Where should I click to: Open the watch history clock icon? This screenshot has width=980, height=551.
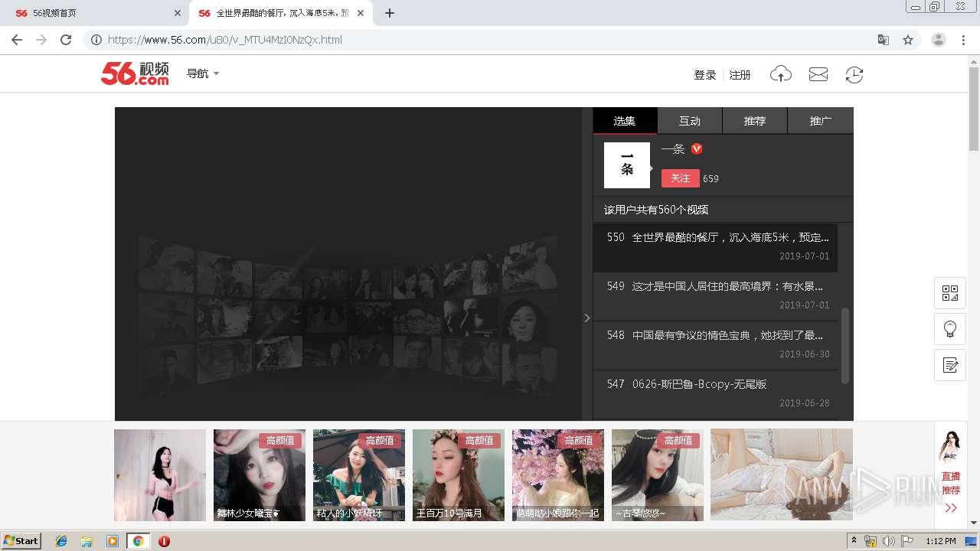point(854,74)
